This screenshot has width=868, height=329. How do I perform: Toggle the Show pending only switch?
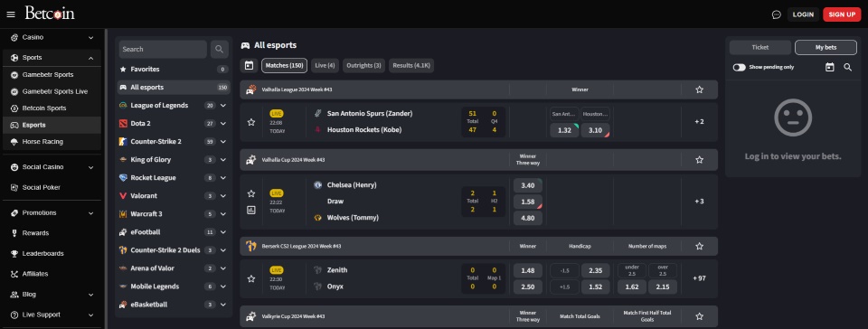coord(739,67)
